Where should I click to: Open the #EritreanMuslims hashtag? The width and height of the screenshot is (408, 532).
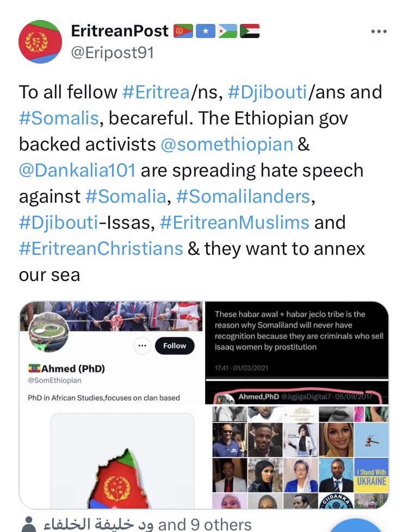(234, 223)
